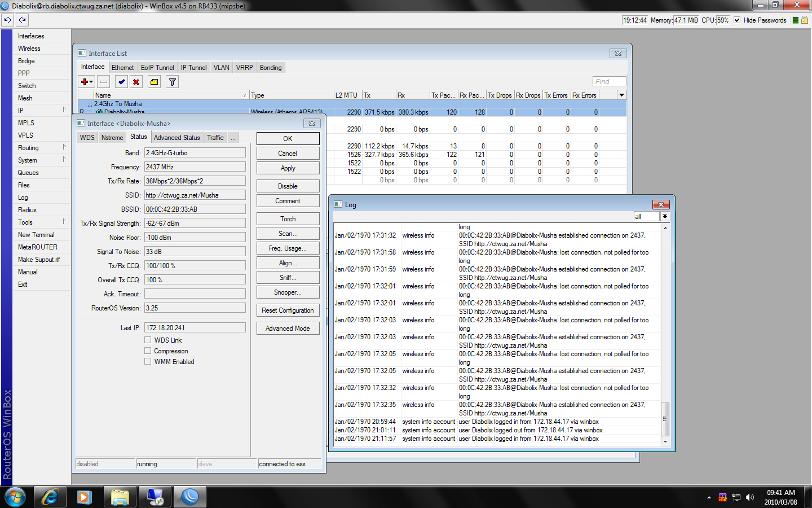812x508 pixels.
Task: Click the yellow comment note toolbar icon
Action: 154,82
